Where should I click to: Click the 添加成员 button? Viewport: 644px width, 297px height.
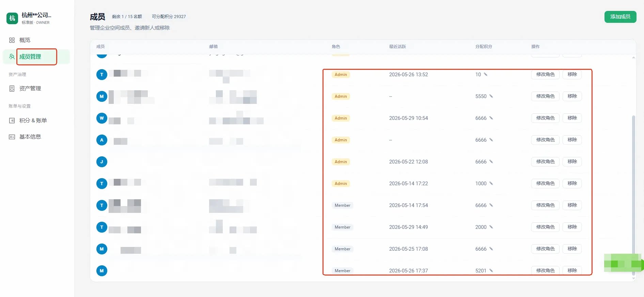[x=620, y=17]
